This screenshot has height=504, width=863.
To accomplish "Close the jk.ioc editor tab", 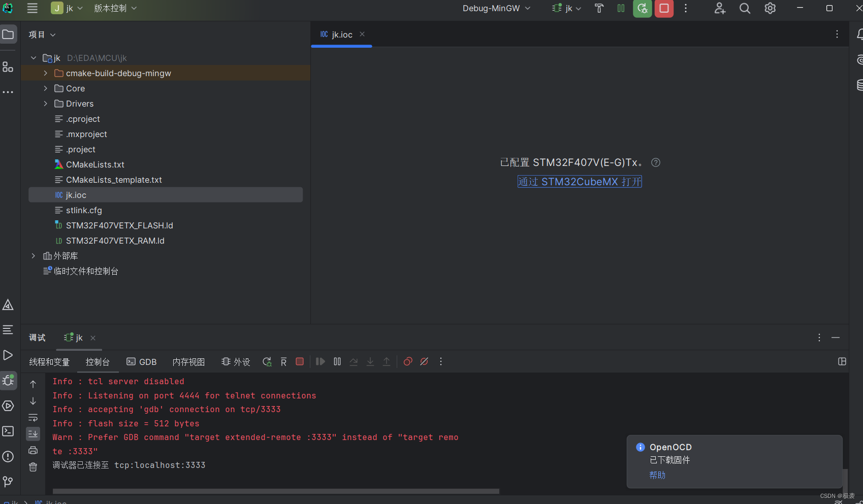I will (362, 34).
